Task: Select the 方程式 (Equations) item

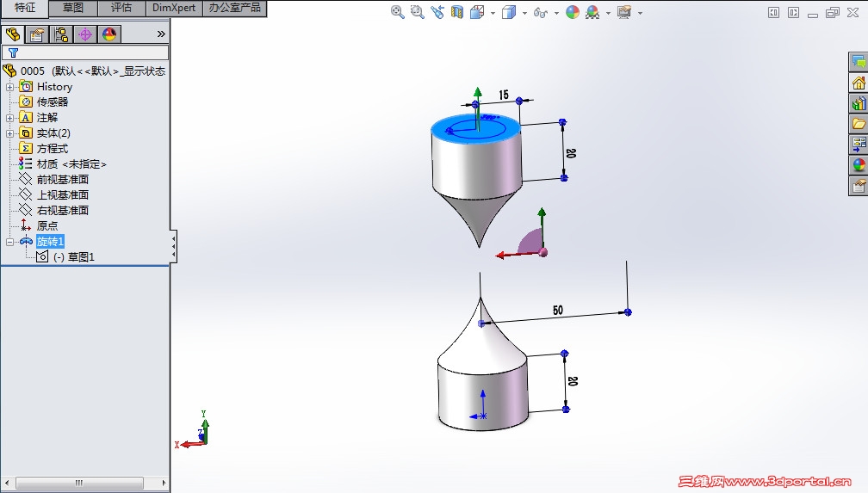Action: 52,148
